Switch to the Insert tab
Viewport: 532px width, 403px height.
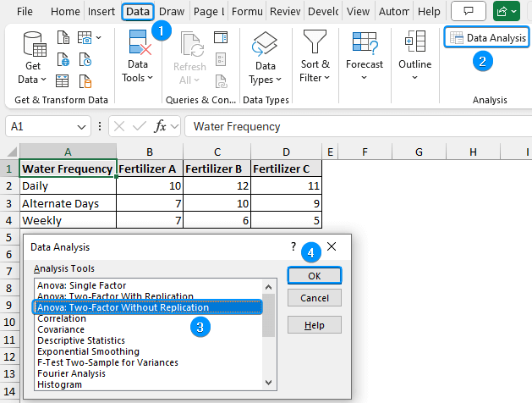(x=101, y=12)
